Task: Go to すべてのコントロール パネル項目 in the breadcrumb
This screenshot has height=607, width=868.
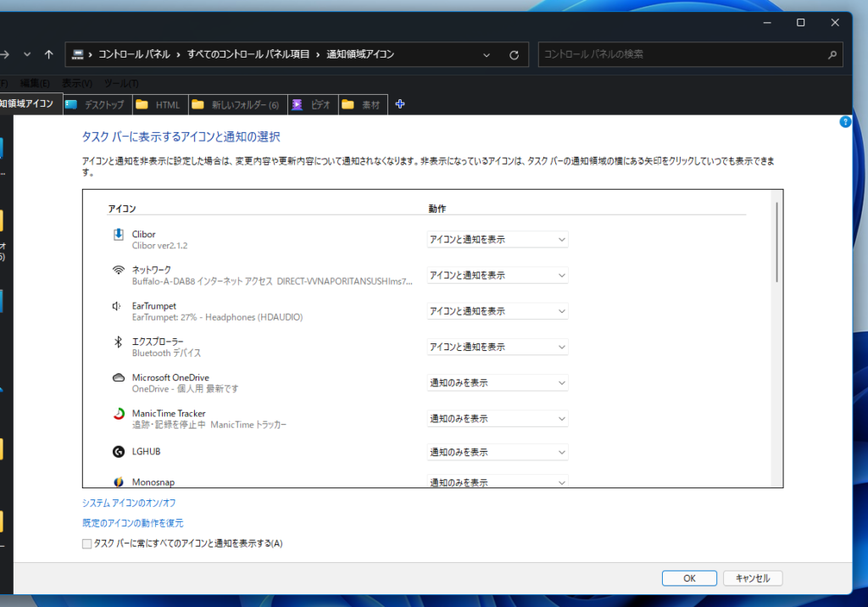Action: (x=248, y=54)
